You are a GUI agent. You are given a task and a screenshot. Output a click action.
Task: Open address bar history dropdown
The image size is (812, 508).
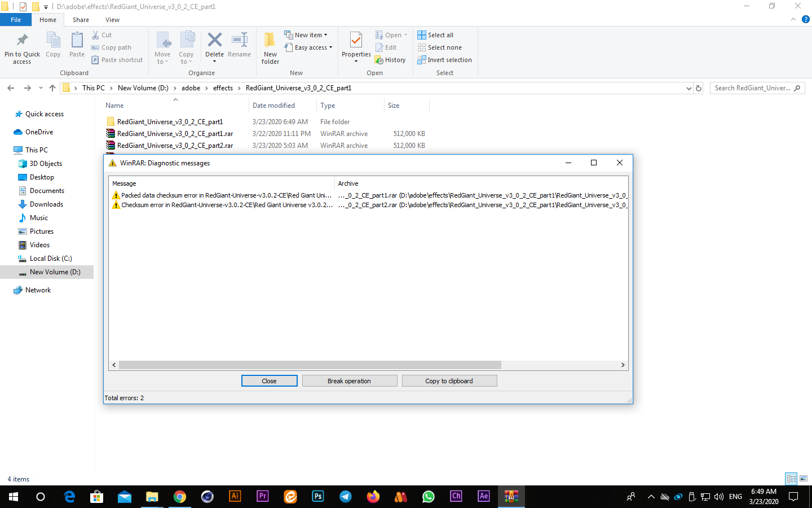pyautogui.click(x=689, y=88)
